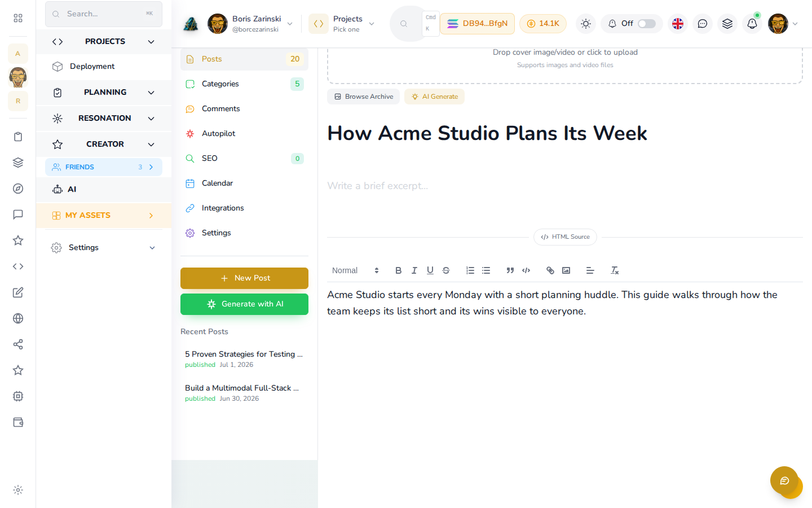
Task: Open the Categories menu item
Action: [x=244, y=84]
